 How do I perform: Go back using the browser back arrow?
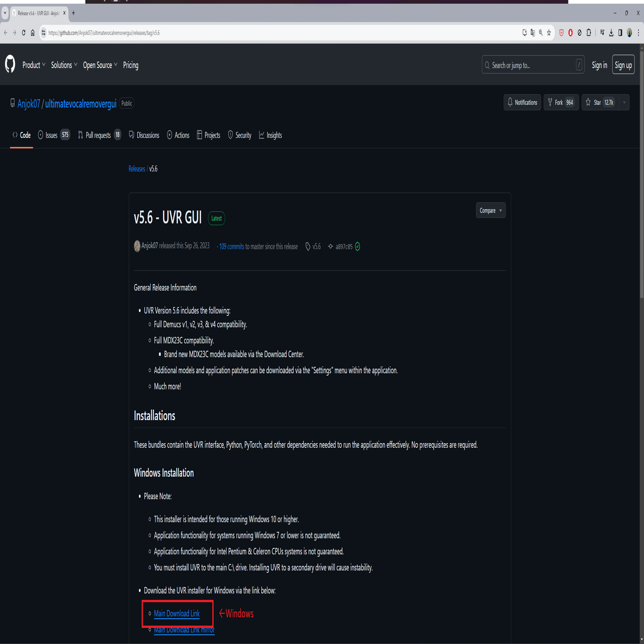(6, 33)
